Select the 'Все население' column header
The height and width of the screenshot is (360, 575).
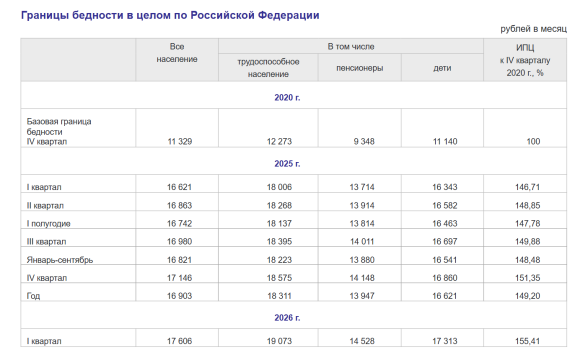pyautogui.click(x=177, y=53)
